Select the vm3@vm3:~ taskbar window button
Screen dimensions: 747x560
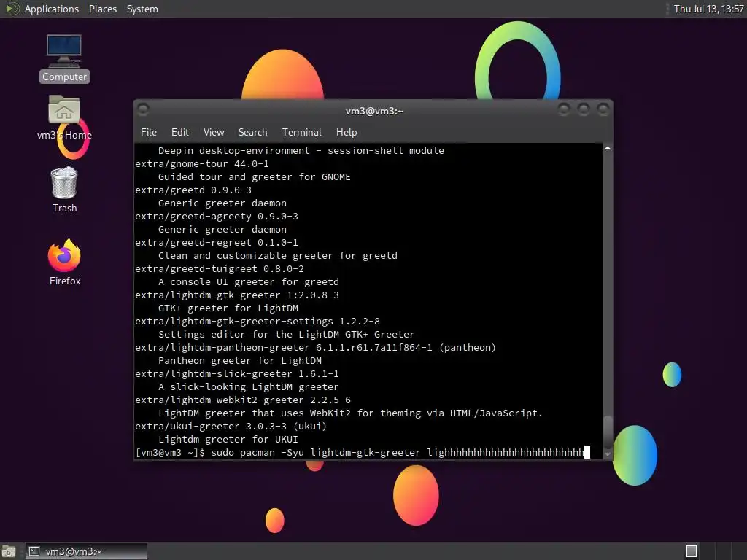coord(86,551)
